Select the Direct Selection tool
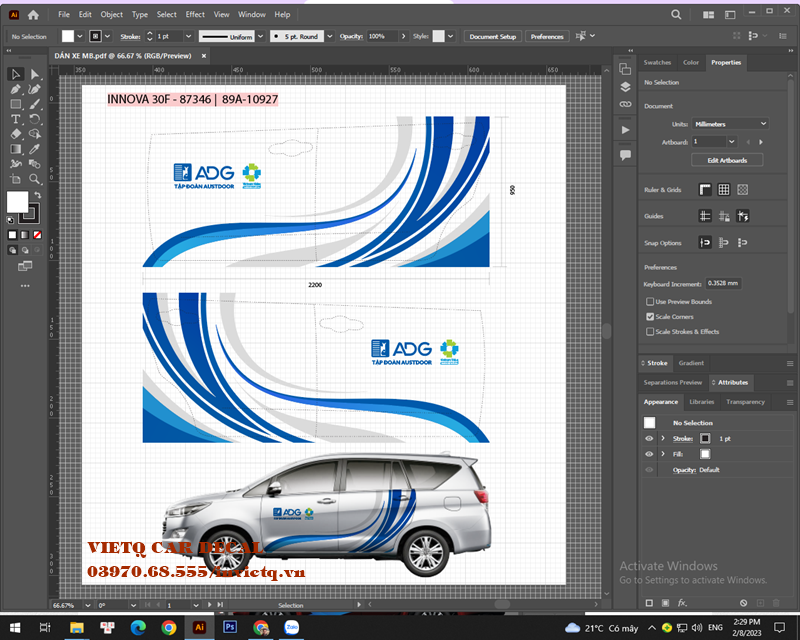 coord(35,74)
